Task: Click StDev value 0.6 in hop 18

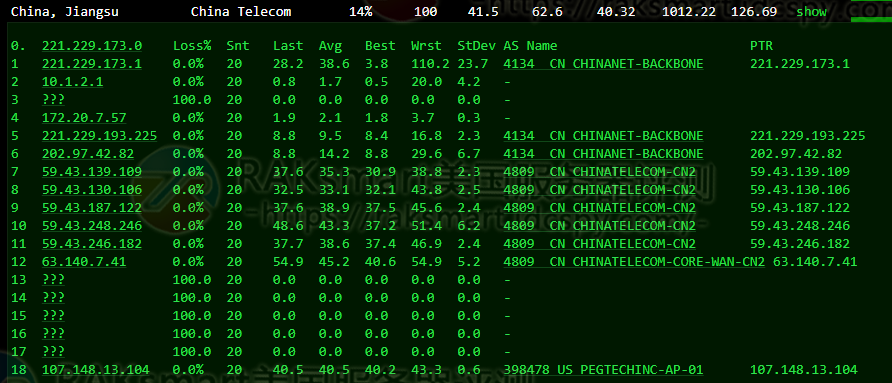Action: 469,370
